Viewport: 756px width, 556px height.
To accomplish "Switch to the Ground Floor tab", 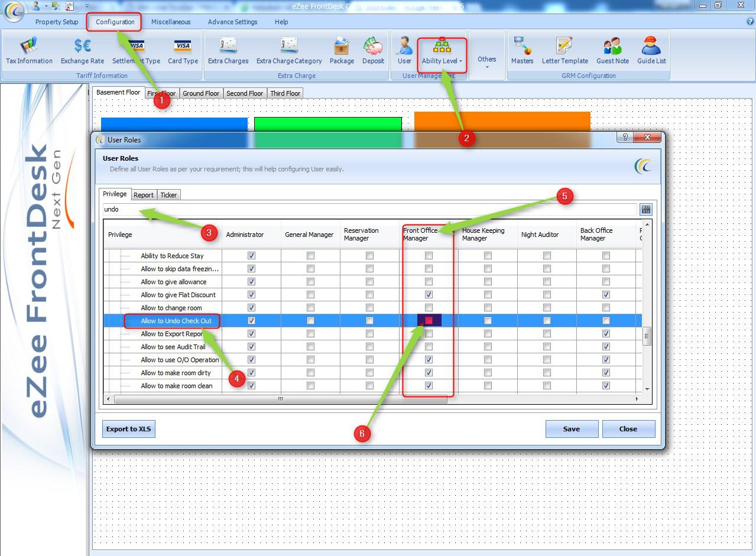I will [x=201, y=93].
